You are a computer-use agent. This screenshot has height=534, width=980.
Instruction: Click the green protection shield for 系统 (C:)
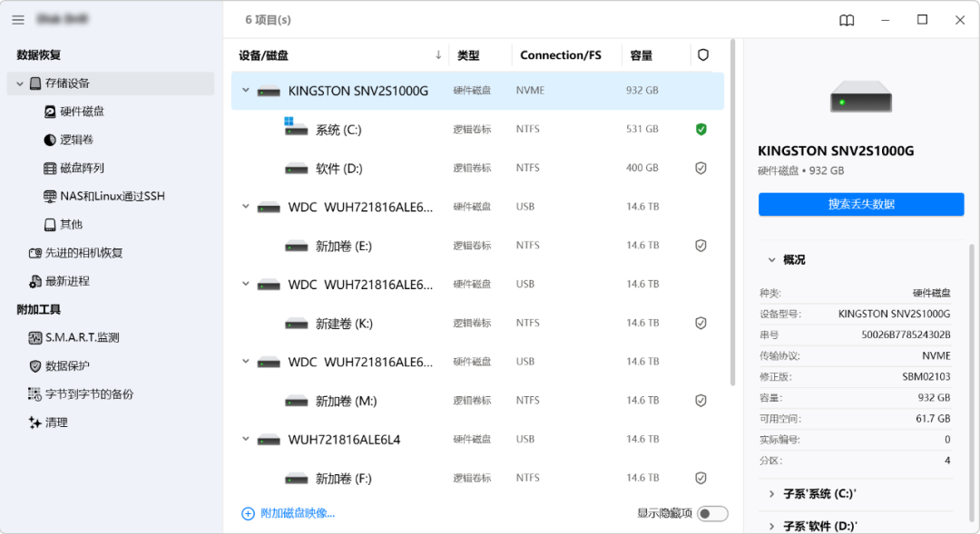pyautogui.click(x=701, y=130)
